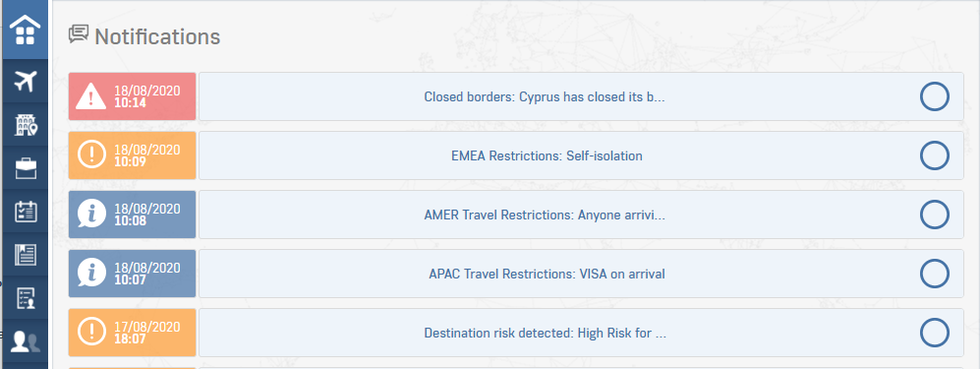Open the calendar checklist sidebar icon
The height and width of the screenshot is (369, 980).
(x=25, y=212)
